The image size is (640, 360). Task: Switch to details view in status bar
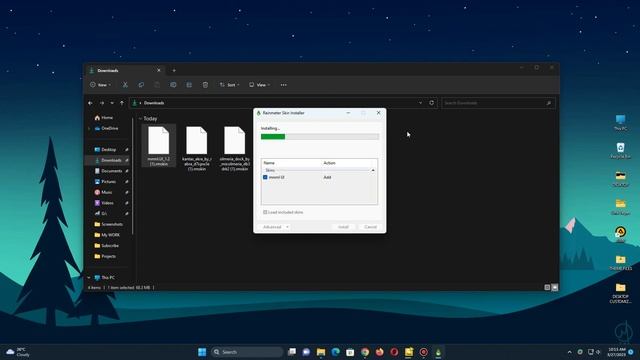(x=547, y=287)
